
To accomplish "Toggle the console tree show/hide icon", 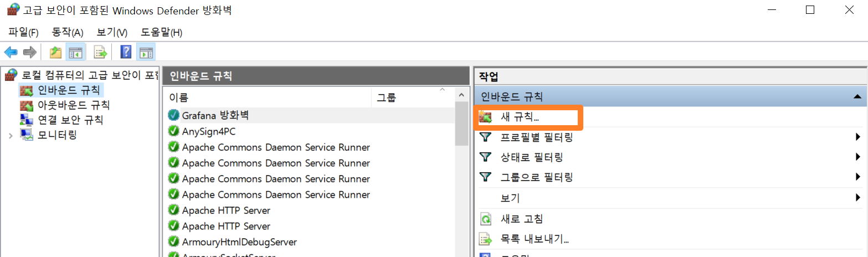I will 75,53.
